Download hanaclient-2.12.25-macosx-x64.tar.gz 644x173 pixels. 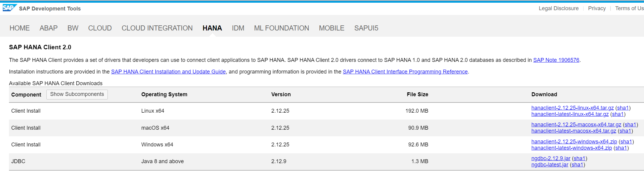[576, 125]
